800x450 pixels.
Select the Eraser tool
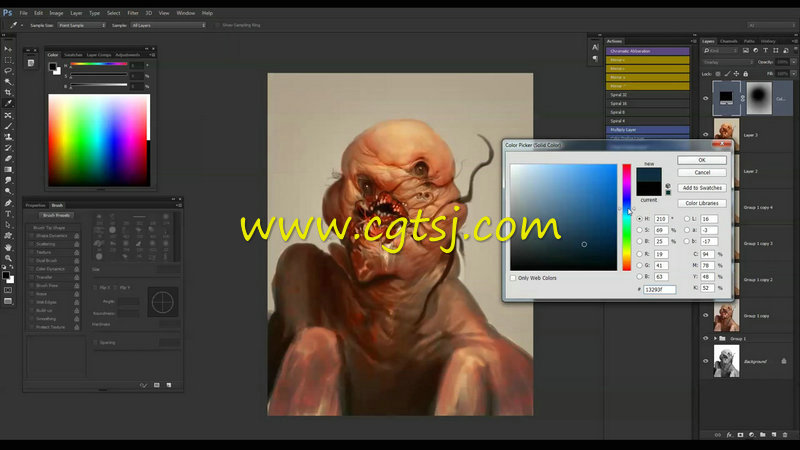pos(8,159)
